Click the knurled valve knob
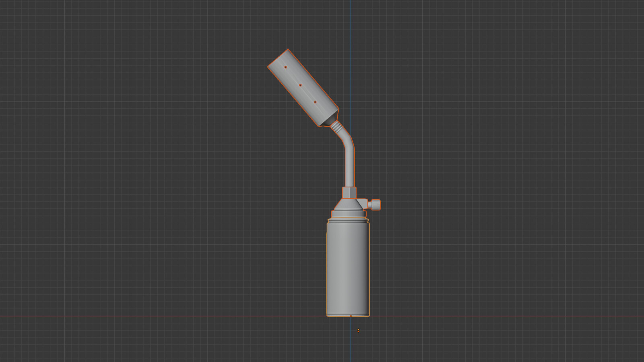The width and height of the screenshot is (644, 362). coord(376,205)
